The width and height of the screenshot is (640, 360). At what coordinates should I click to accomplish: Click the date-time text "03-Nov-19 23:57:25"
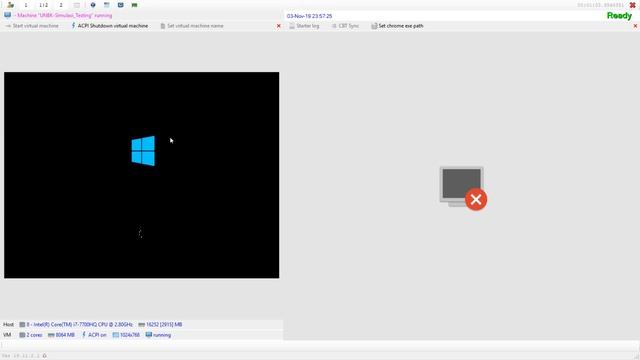(x=309, y=16)
